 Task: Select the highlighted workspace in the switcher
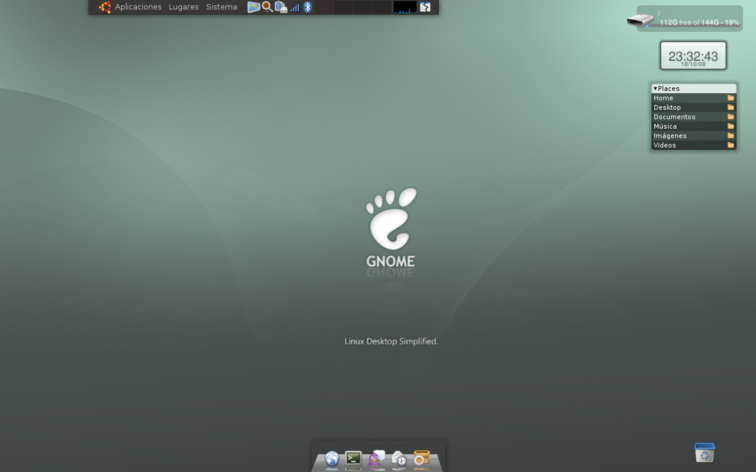(324, 7)
